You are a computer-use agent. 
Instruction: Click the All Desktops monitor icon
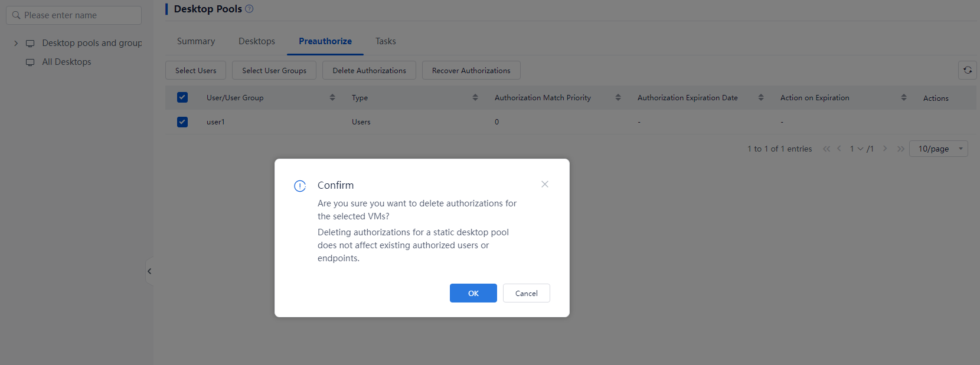click(30, 62)
